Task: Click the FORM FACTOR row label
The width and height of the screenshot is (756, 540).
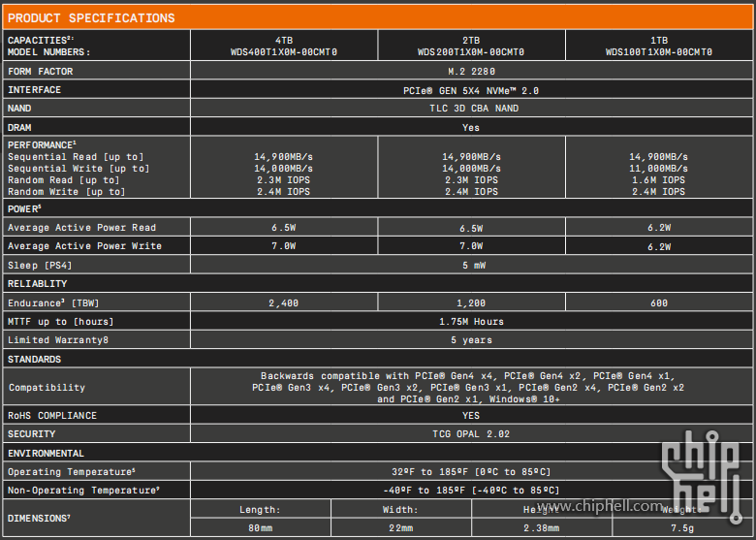Action: (x=41, y=72)
